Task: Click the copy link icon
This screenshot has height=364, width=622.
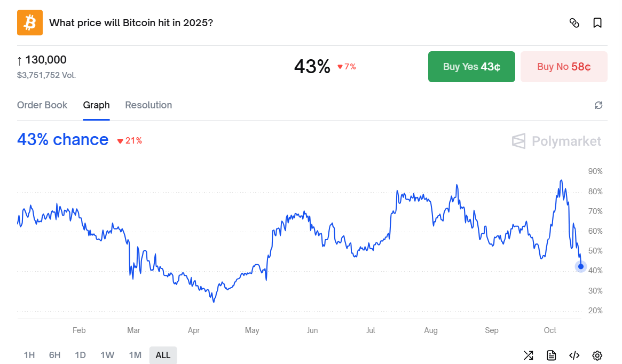Action: tap(574, 23)
